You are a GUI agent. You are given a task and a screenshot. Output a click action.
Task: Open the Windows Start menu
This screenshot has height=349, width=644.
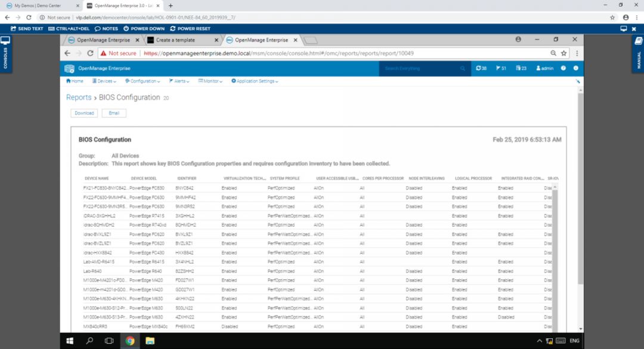tap(70, 341)
